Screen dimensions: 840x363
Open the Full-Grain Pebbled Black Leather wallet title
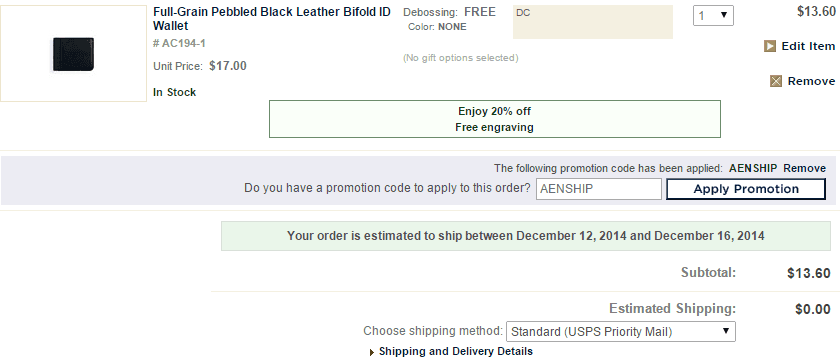point(272,19)
